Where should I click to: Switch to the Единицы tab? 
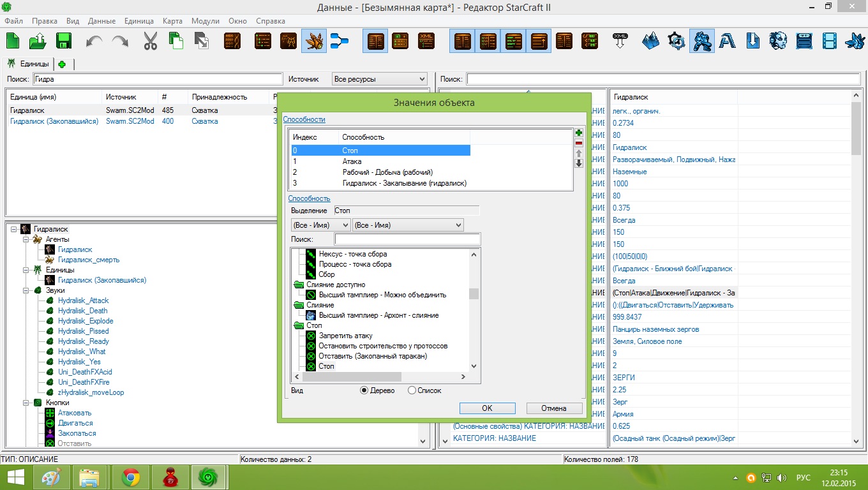pos(28,64)
